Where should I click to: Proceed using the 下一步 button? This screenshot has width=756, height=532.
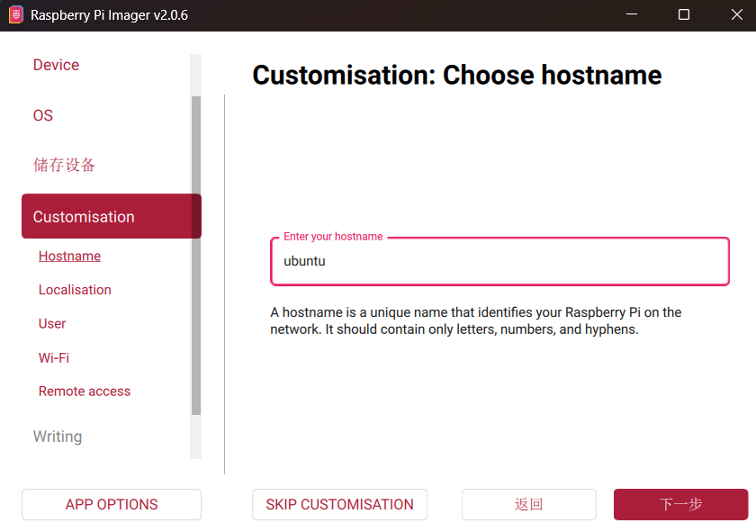[680, 505]
